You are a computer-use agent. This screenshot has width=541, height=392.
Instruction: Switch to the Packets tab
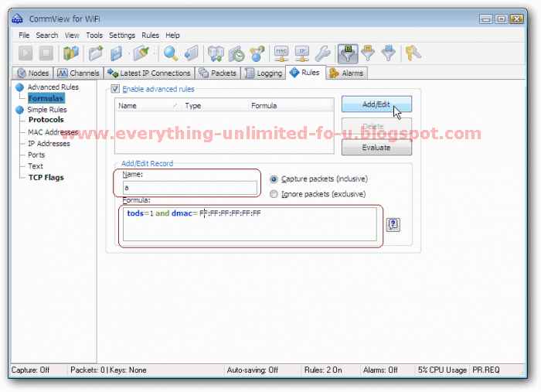click(218, 73)
